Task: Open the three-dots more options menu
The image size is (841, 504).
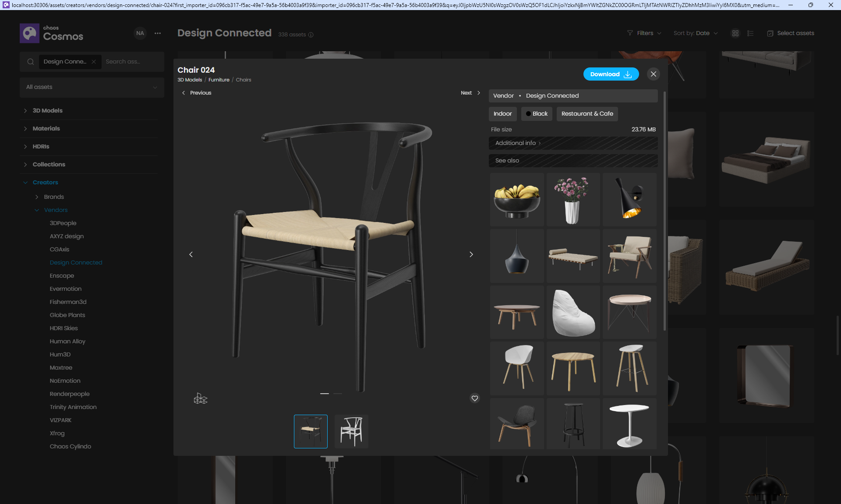Action: coord(158,33)
